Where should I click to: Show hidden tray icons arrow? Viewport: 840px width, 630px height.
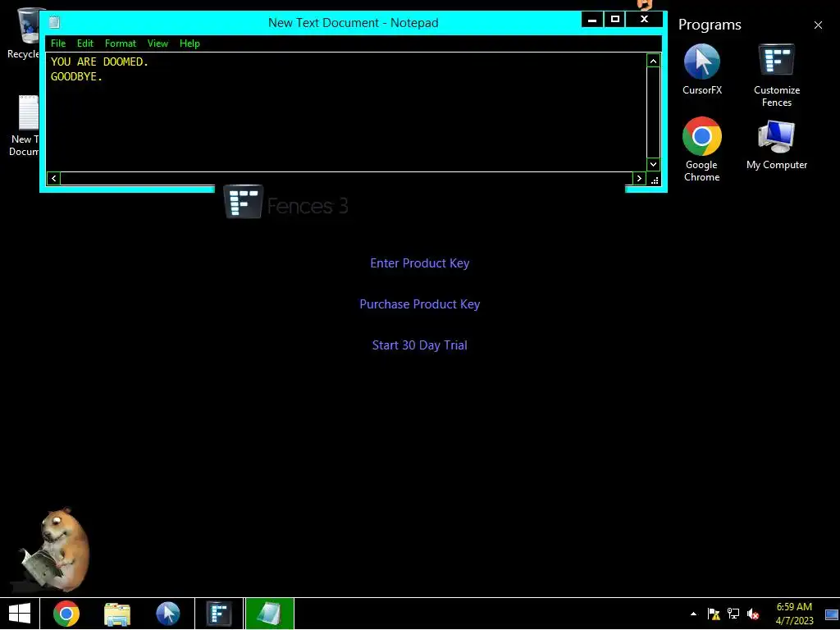point(694,614)
